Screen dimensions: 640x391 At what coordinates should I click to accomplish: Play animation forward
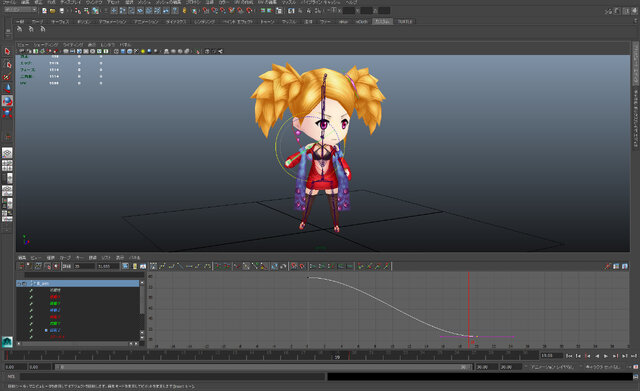(606, 356)
